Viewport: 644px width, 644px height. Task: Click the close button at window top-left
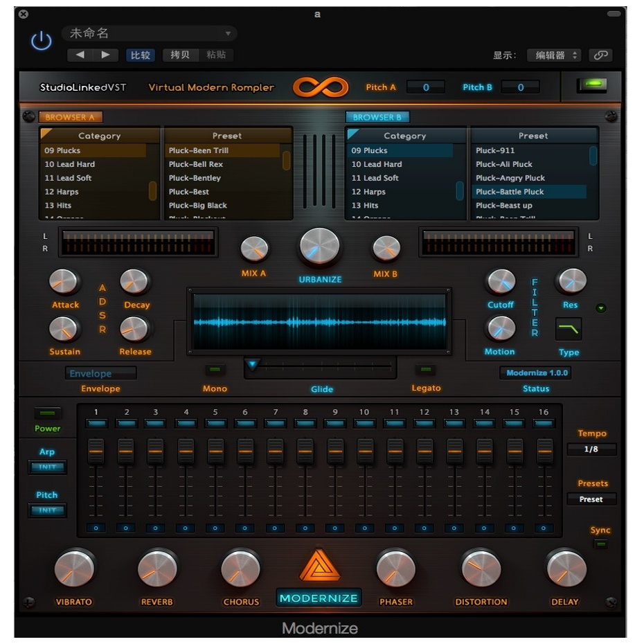(24, 14)
